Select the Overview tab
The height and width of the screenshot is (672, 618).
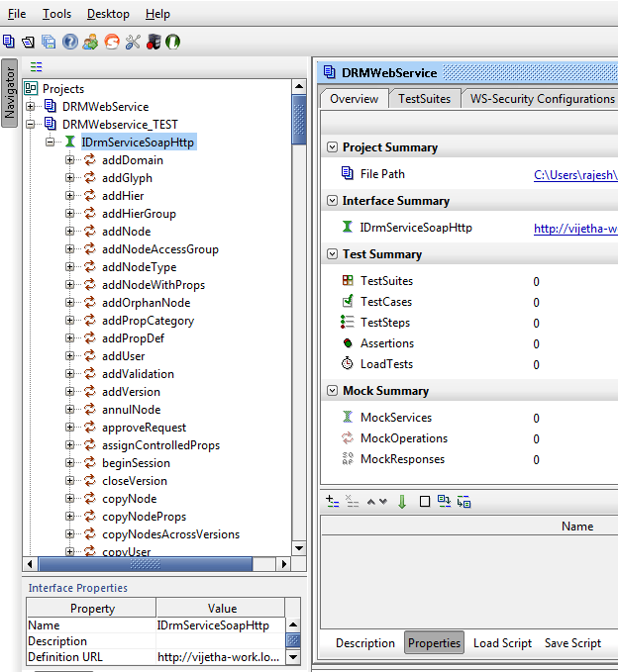click(355, 99)
